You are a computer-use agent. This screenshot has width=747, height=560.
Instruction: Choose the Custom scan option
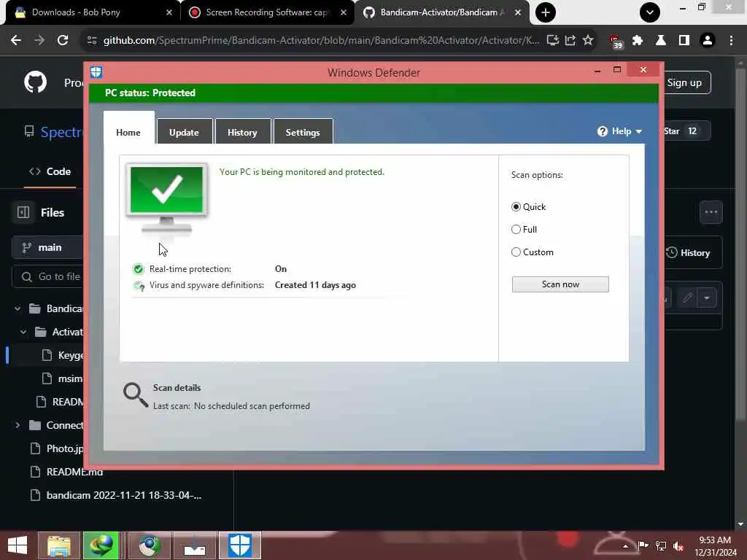[x=516, y=252]
